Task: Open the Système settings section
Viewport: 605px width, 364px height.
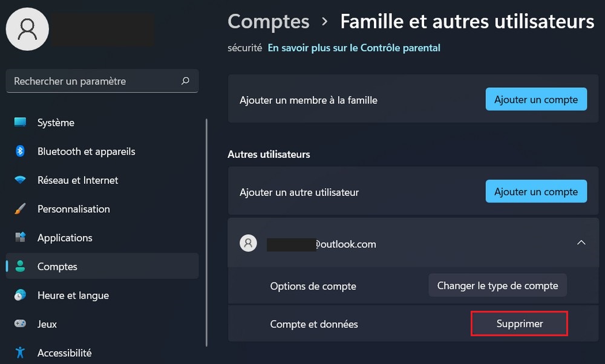Action: click(56, 122)
